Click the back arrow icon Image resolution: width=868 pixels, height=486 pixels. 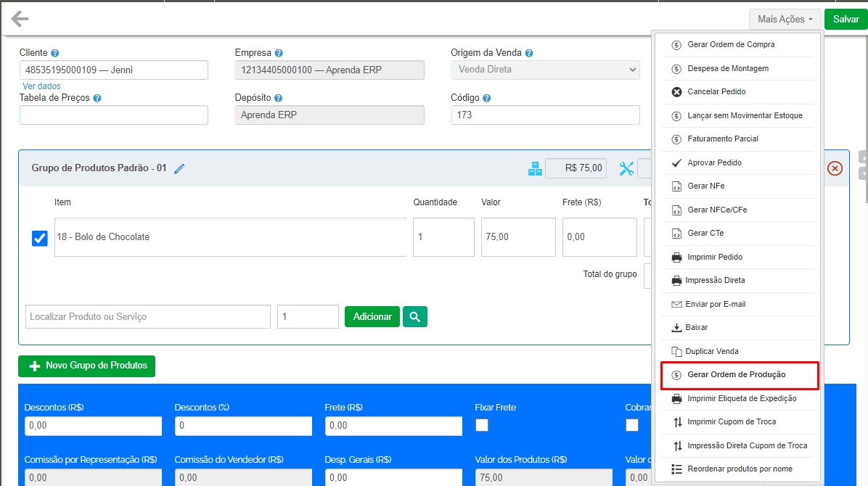[x=20, y=19]
